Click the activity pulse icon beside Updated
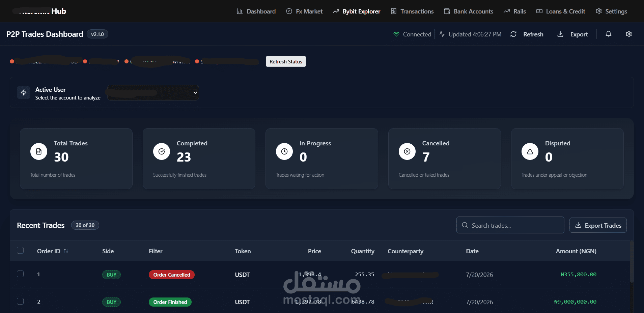The height and width of the screenshot is (313, 644). 442,34
